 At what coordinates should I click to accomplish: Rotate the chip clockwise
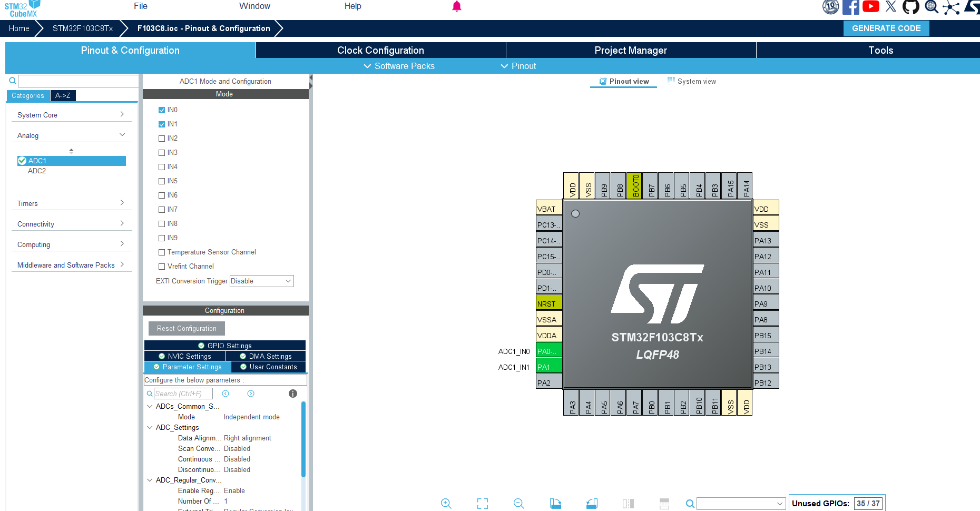pos(555,504)
